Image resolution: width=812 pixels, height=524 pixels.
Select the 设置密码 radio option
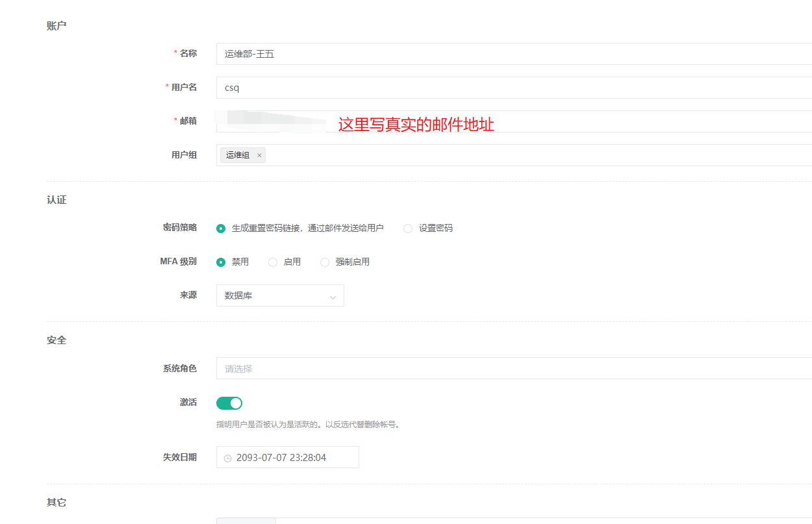tap(408, 229)
